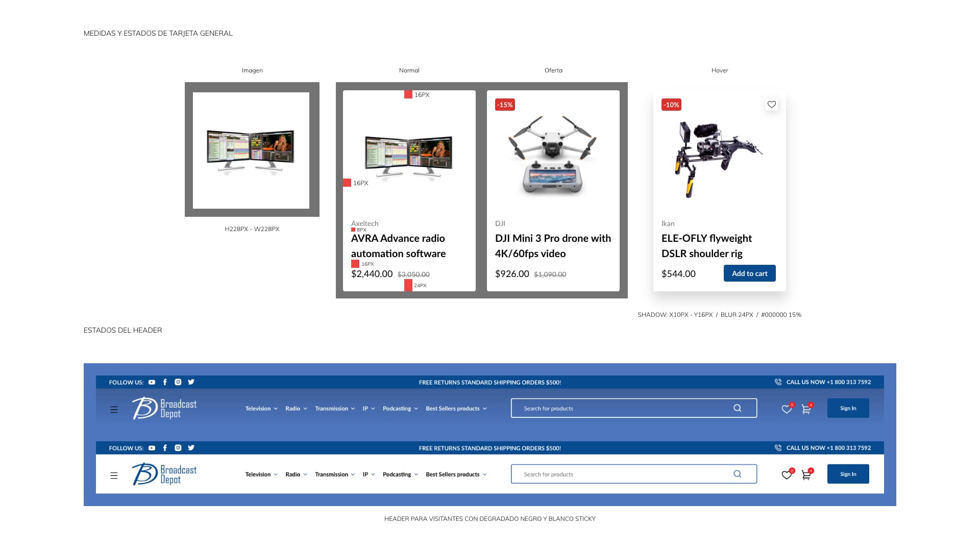Click Sign In in dark header

click(848, 408)
